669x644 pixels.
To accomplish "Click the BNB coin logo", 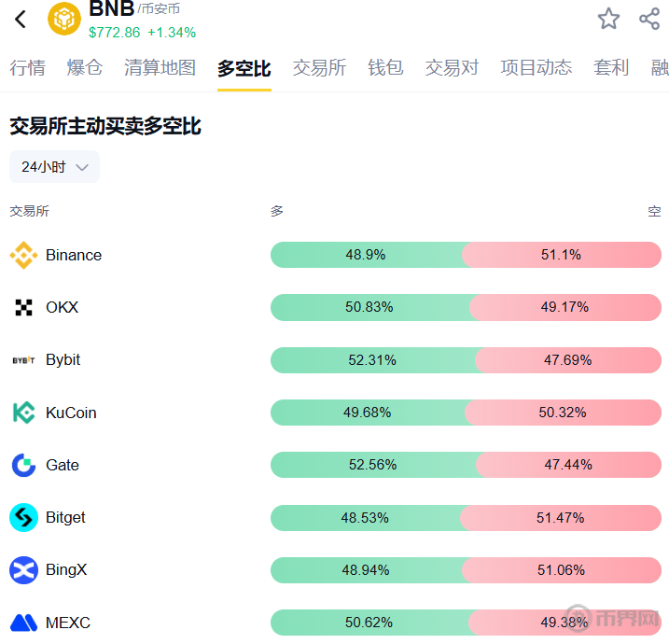I will point(64,19).
